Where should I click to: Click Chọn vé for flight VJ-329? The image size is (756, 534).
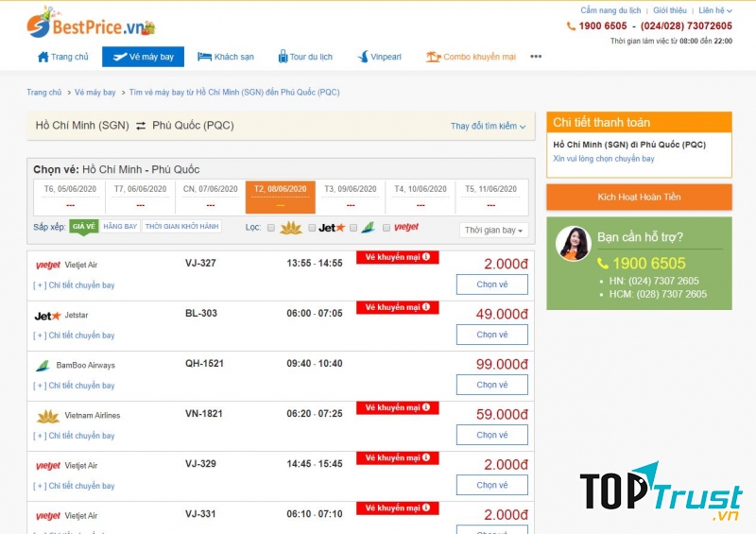492,485
